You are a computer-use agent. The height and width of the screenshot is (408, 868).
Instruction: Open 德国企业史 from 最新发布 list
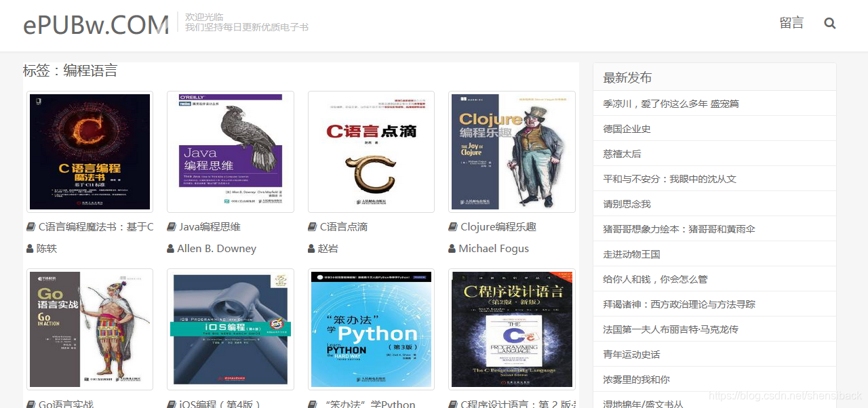click(x=626, y=128)
